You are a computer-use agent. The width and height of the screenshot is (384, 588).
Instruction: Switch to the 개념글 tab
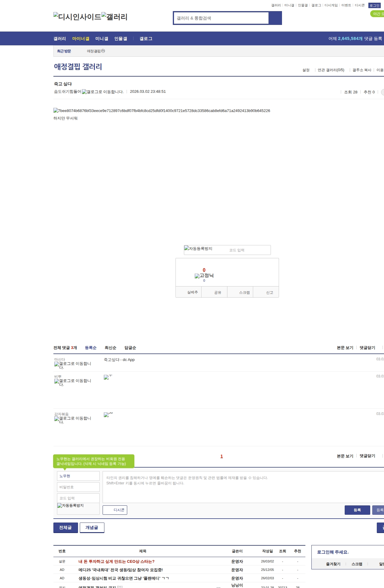[92, 528]
